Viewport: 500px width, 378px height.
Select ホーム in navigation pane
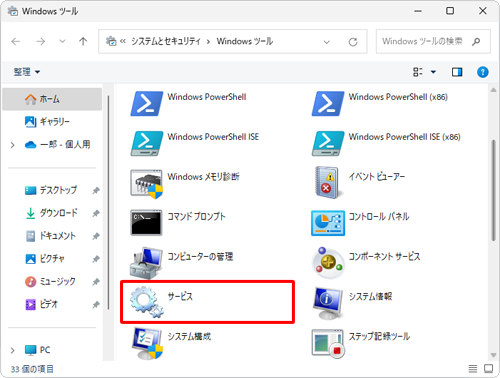pyautogui.click(x=52, y=99)
